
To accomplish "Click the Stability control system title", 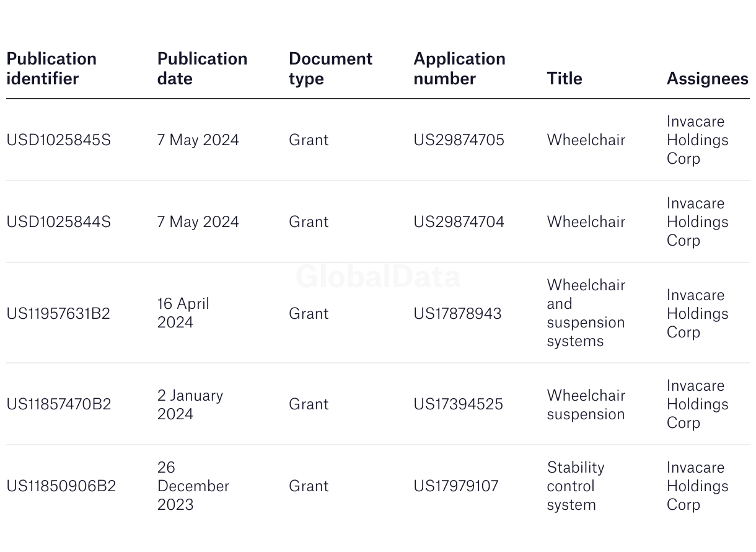I will [x=576, y=486].
